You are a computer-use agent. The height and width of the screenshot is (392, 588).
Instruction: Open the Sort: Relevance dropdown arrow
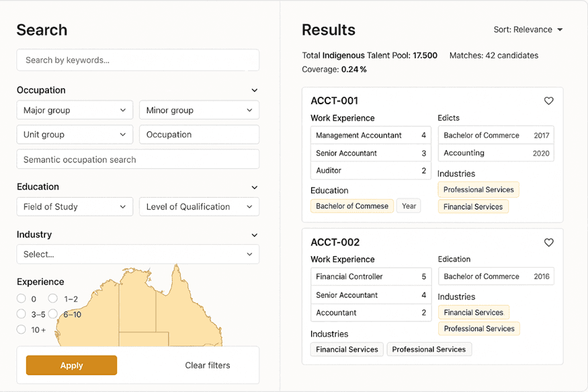pos(561,30)
